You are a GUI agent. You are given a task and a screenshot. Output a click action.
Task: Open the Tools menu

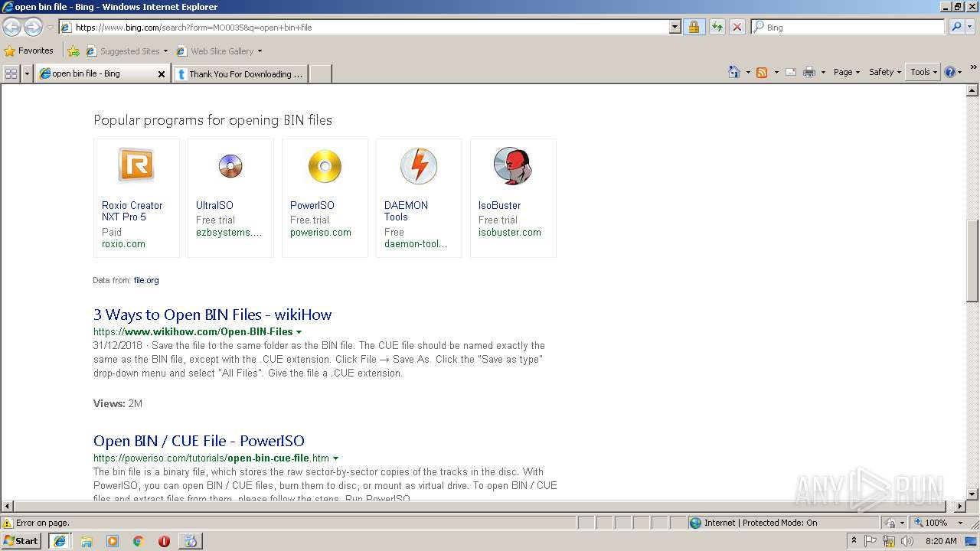click(924, 72)
